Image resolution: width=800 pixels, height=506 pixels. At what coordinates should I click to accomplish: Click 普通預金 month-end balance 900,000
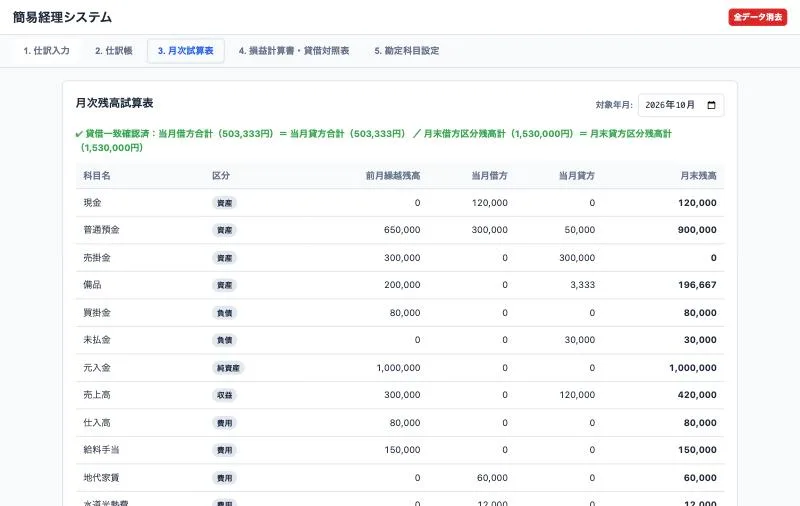(x=697, y=230)
